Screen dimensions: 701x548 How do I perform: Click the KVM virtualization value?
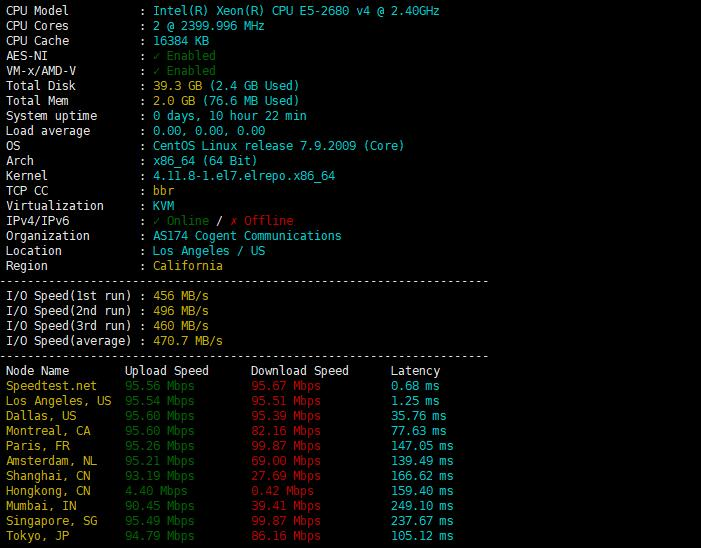pyautogui.click(x=164, y=206)
